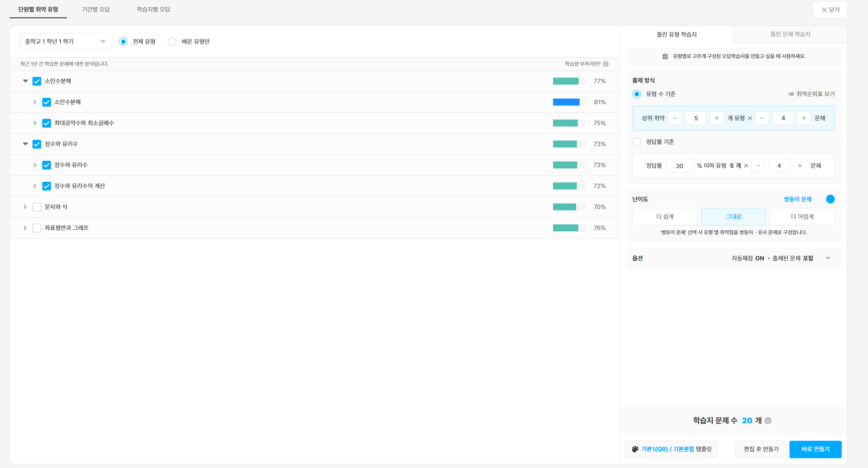Expand the 정수와 유리수의 계산 row

[35, 186]
